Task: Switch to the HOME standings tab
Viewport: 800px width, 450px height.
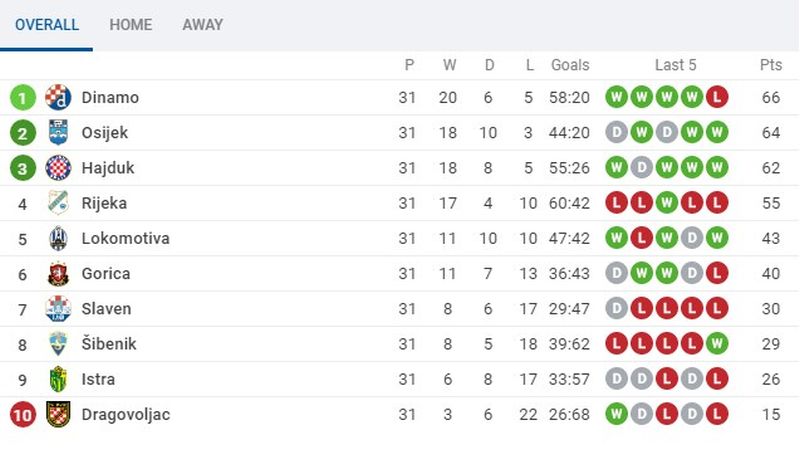Action: (131, 25)
